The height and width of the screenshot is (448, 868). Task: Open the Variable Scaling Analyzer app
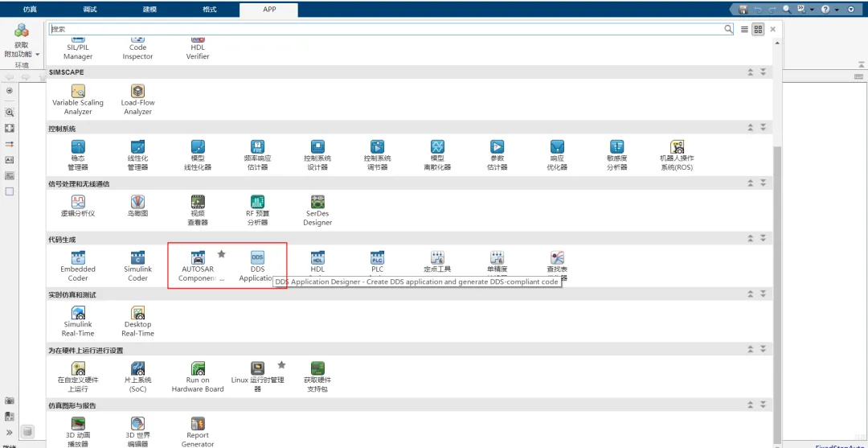[x=78, y=99]
